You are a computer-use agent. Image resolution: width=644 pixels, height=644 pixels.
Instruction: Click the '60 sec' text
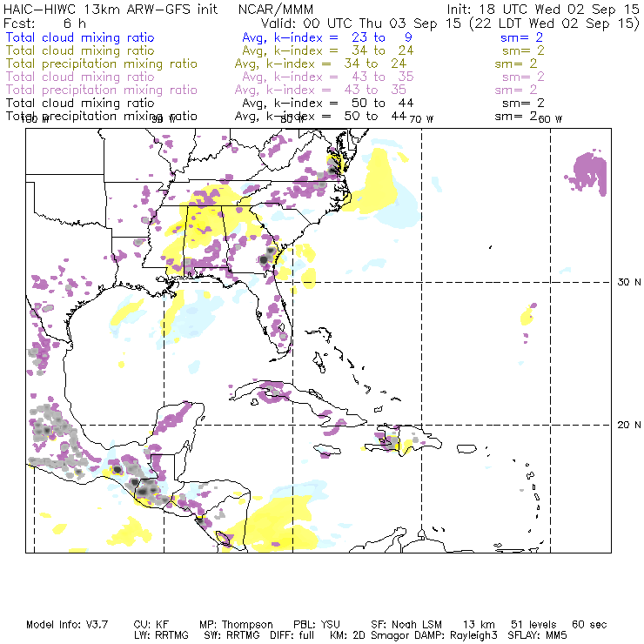tap(589, 625)
